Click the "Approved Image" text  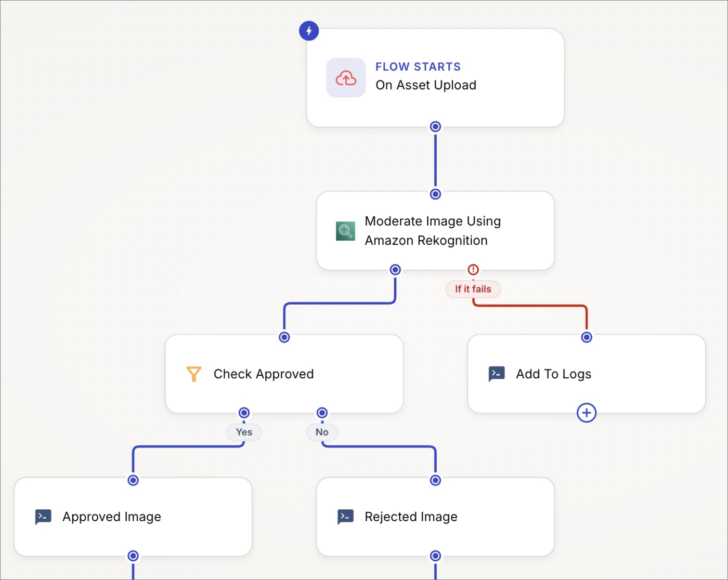112,517
